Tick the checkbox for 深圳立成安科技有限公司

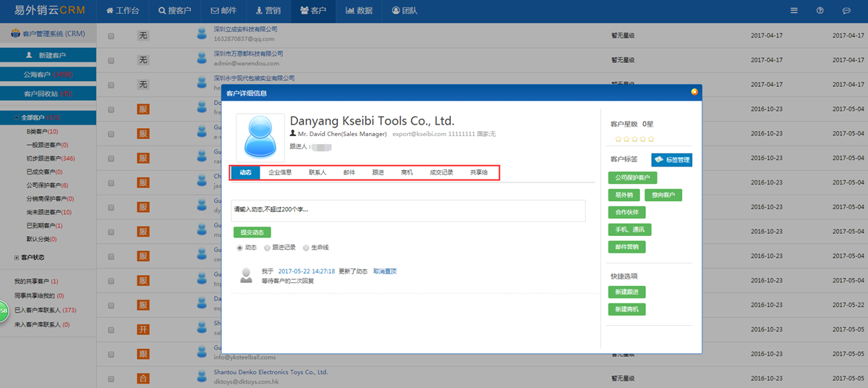tap(111, 35)
